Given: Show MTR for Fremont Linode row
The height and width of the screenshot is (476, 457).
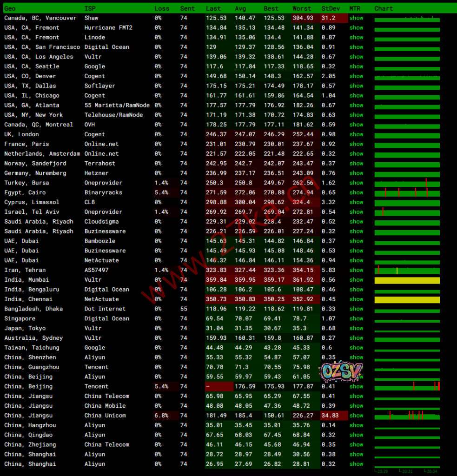Looking at the screenshot, I should click(x=356, y=37).
